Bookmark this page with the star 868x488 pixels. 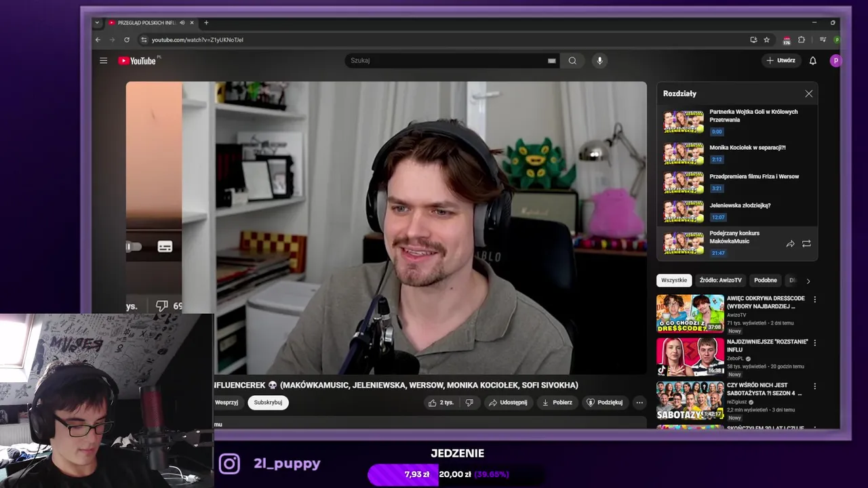pyautogui.click(x=766, y=39)
